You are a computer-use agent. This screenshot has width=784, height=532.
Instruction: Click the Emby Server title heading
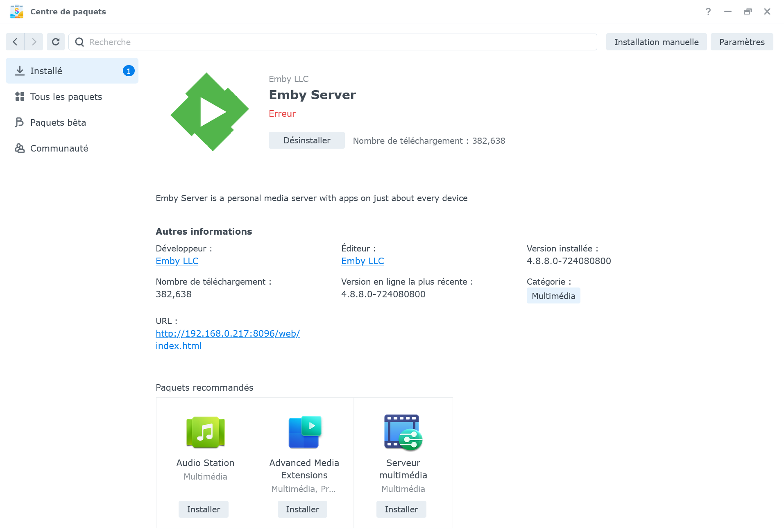(312, 95)
